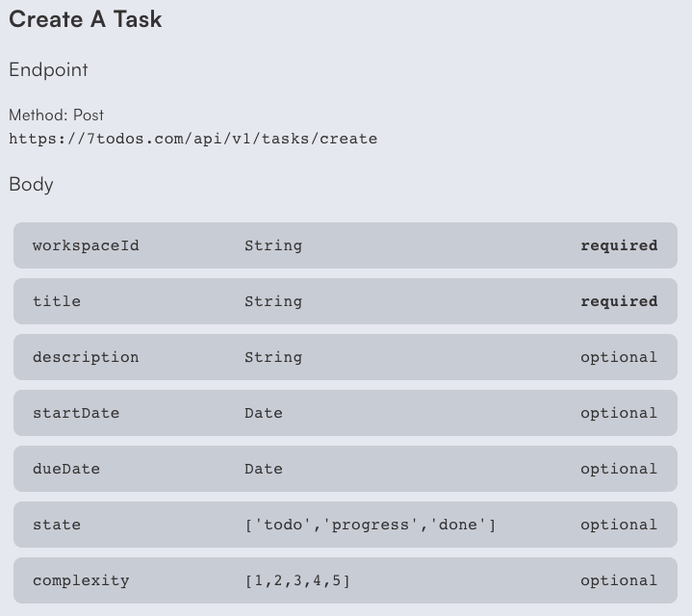Click the Date type in dueDate row

(264, 469)
